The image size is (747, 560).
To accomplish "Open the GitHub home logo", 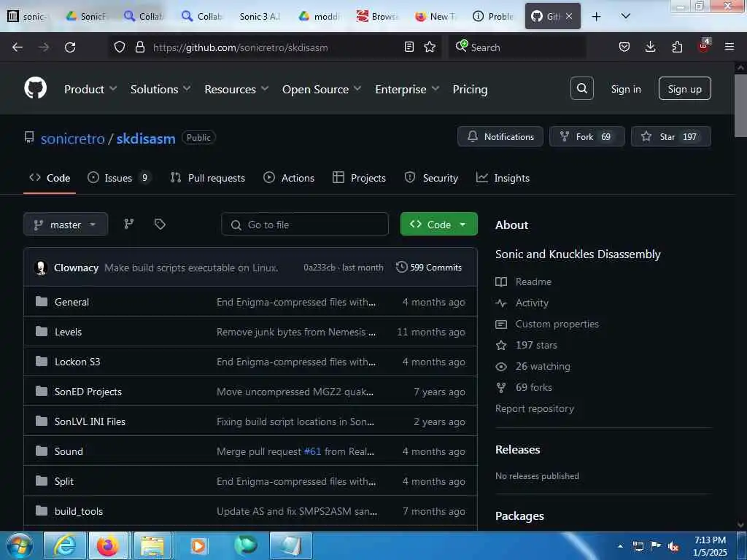I will [36, 88].
